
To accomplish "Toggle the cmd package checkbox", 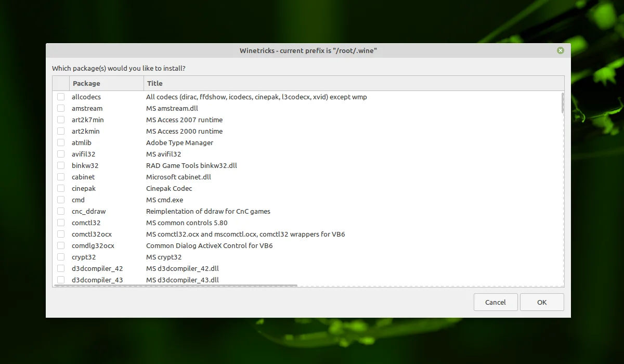I will [x=61, y=200].
